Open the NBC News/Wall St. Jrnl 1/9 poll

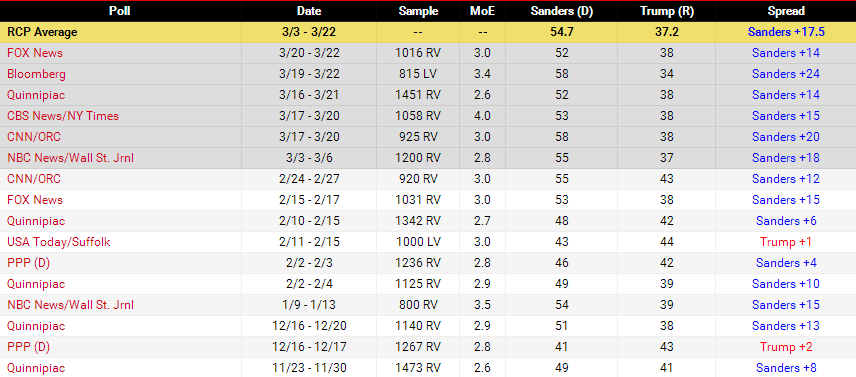coord(70,305)
